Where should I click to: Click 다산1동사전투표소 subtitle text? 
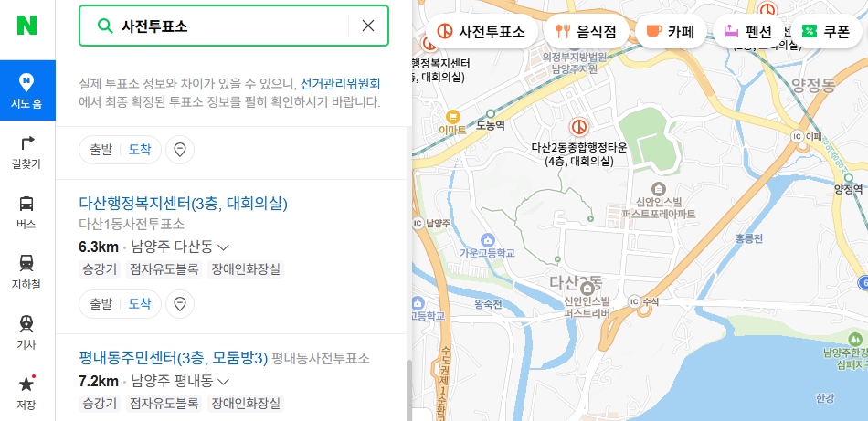point(132,224)
